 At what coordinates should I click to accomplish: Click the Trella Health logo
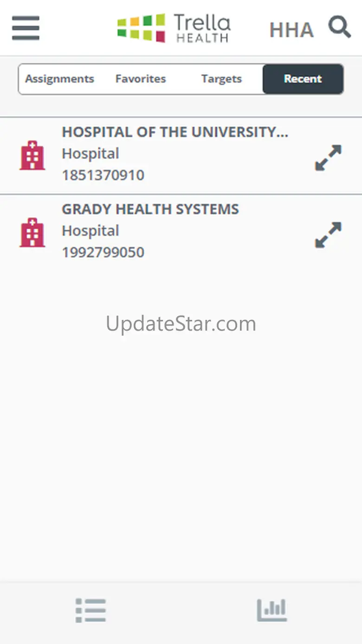[x=174, y=28]
